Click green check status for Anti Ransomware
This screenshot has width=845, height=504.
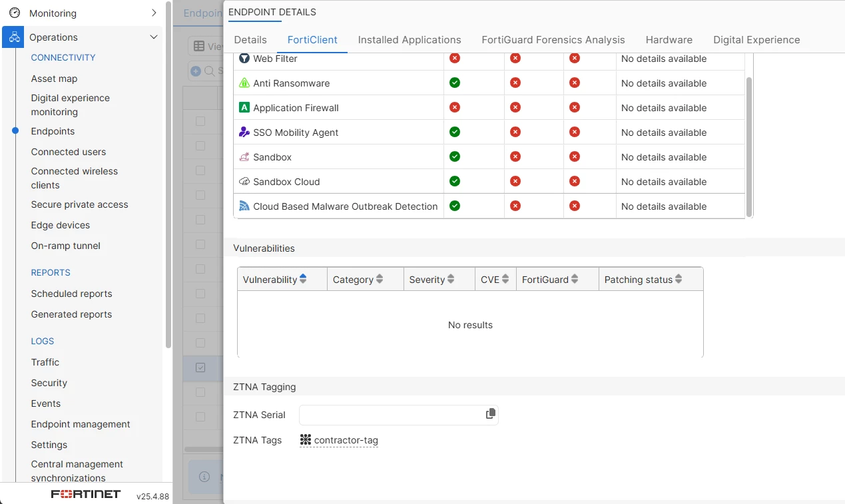click(455, 83)
